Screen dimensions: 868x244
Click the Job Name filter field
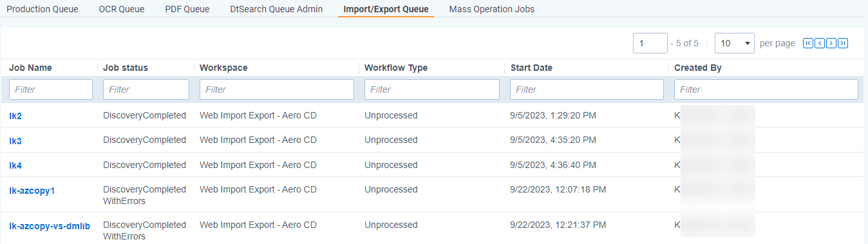(51, 89)
